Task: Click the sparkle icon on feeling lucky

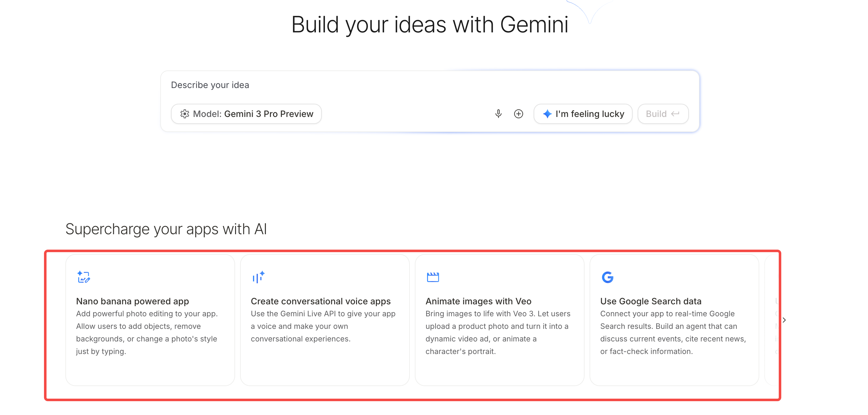Action: (x=547, y=114)
